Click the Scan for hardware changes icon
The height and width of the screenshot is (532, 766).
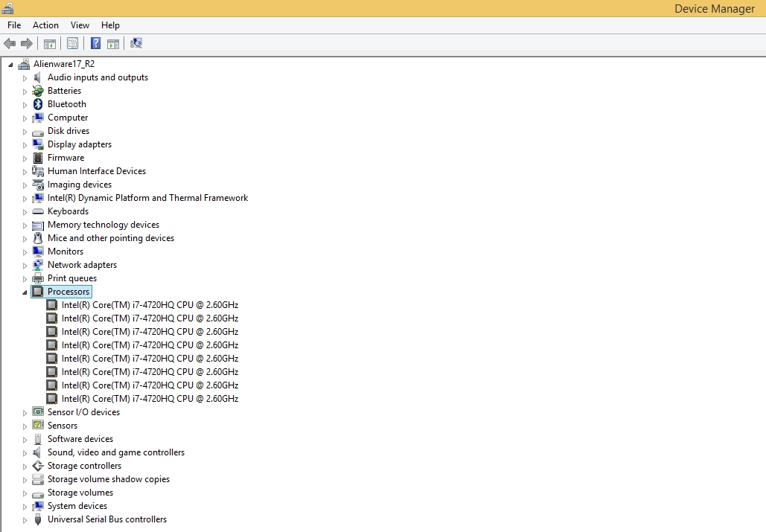tap(135, 43)
